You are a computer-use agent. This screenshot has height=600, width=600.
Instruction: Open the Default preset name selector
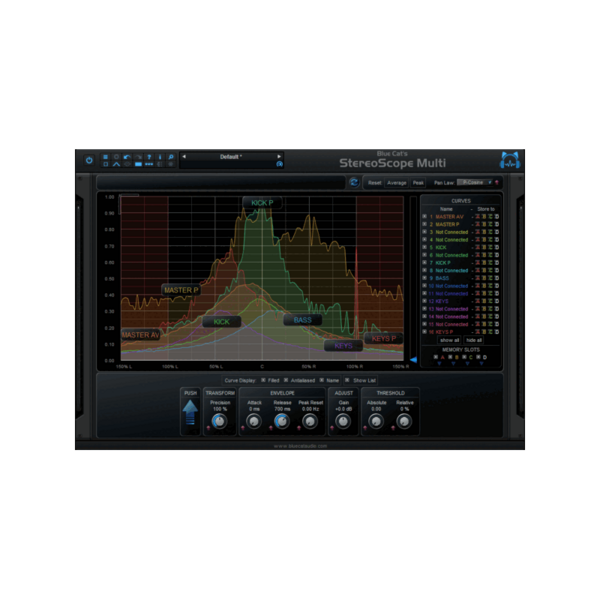click(x=231, y=157)
